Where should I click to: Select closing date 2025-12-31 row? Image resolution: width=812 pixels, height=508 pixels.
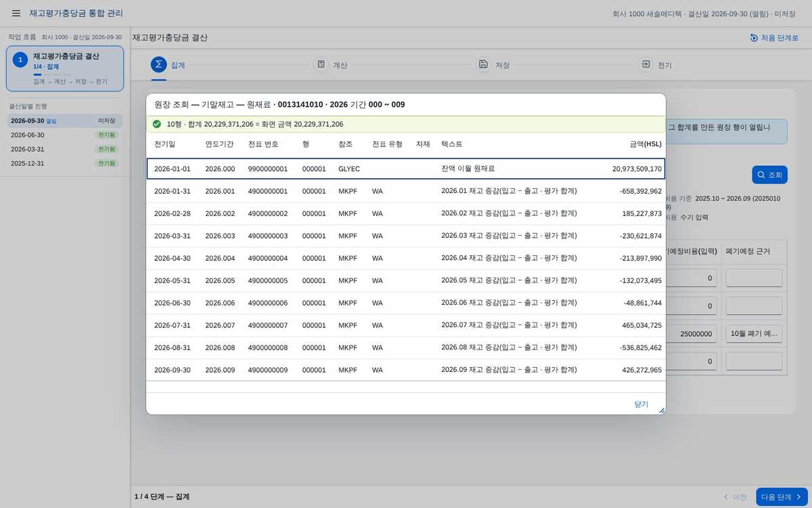pyautogui.click(x=65, y=163)
